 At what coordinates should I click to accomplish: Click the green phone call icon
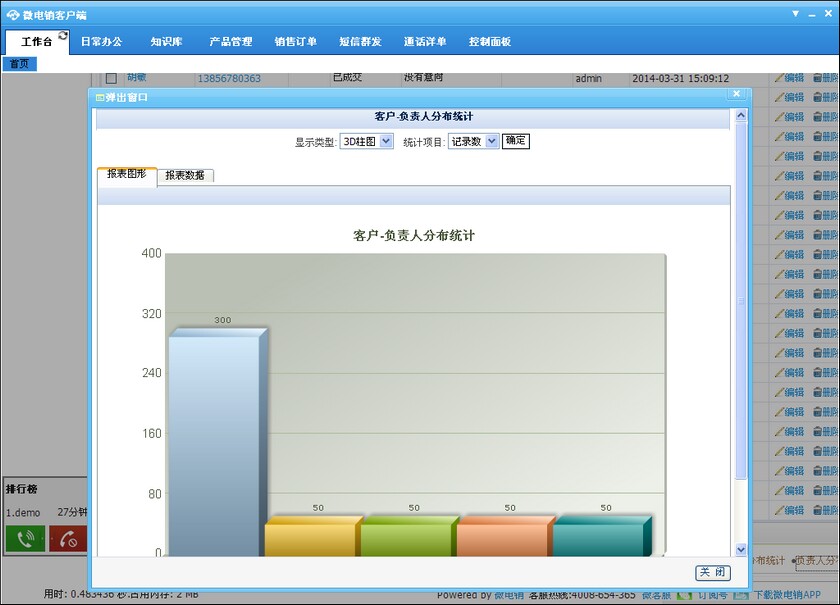25,539
